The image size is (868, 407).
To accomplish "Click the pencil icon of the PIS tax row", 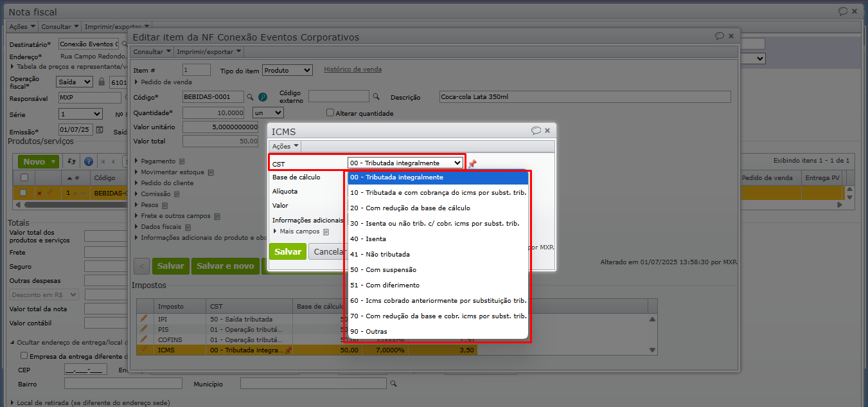I will 143,329.
